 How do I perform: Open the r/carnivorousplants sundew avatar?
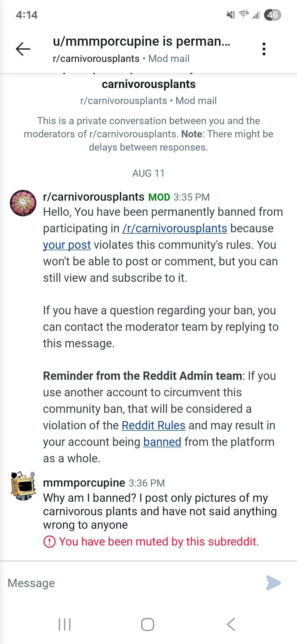click(23, 203)
